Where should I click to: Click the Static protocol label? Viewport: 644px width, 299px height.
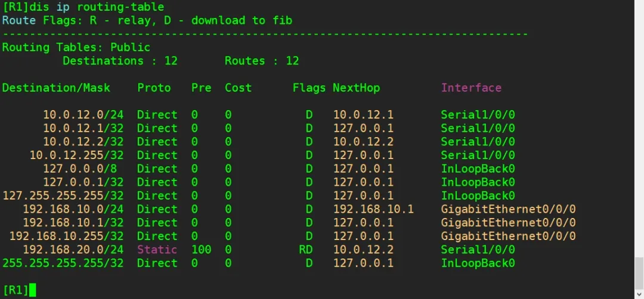[x=157, y=250]
